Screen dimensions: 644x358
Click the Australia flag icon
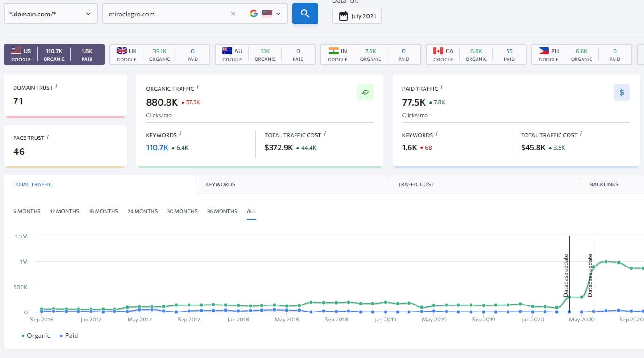pyautogui.click(x=227, y=51)
